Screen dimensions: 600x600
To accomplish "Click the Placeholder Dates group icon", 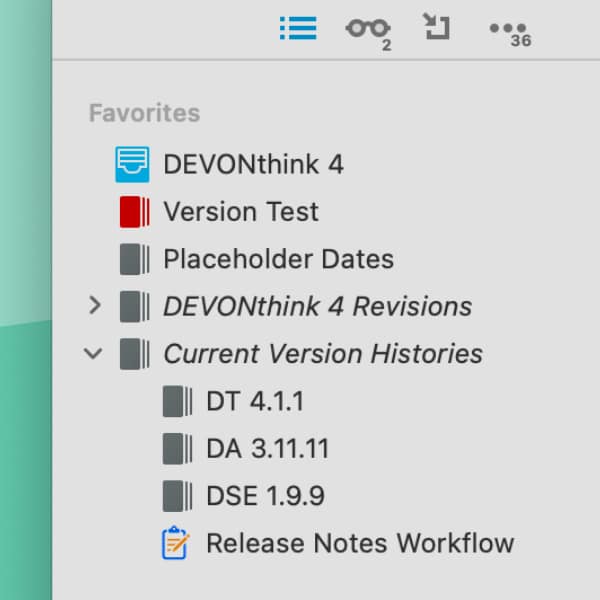I will coord(134,259).
